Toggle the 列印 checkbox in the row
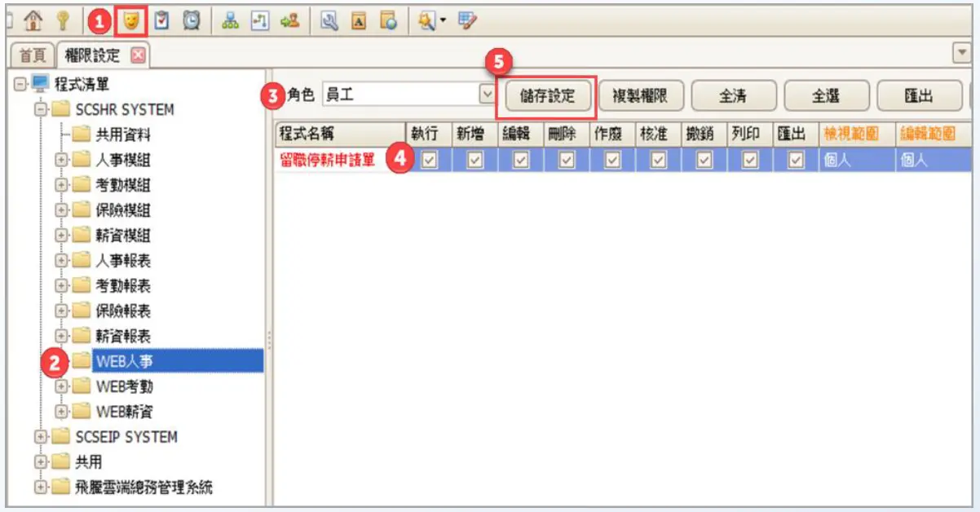The height and width of the screenshot is (512, 980). (x=750, y=161)
